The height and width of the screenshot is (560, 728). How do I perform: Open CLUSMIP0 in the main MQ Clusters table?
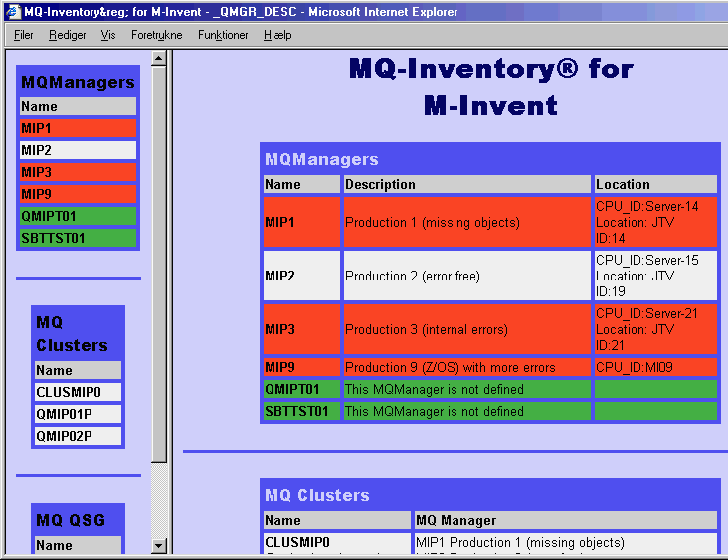(297, 542)
